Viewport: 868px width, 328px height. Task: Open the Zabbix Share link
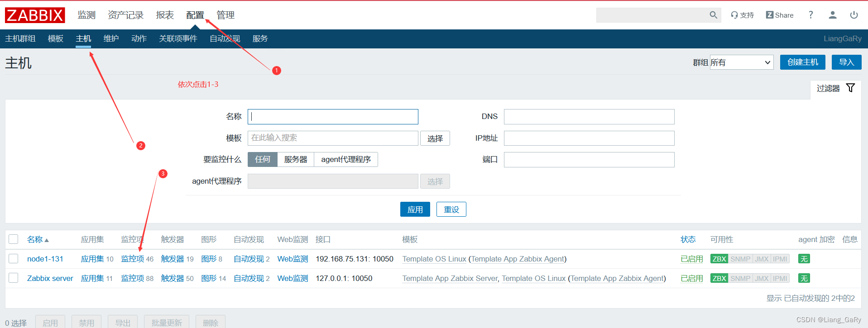[779, 15]
